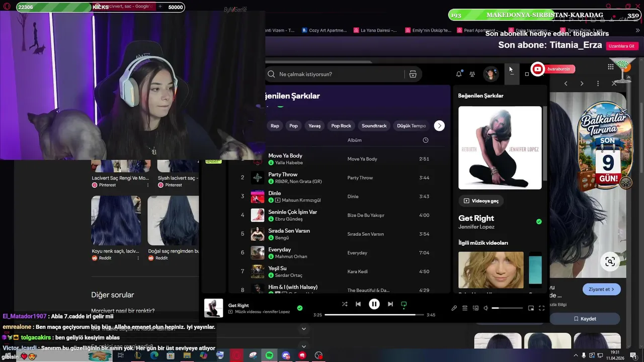Open Jennifer Lopez artist link in panel
Viewport: 644px width, 362px height.
coord(476,227)
